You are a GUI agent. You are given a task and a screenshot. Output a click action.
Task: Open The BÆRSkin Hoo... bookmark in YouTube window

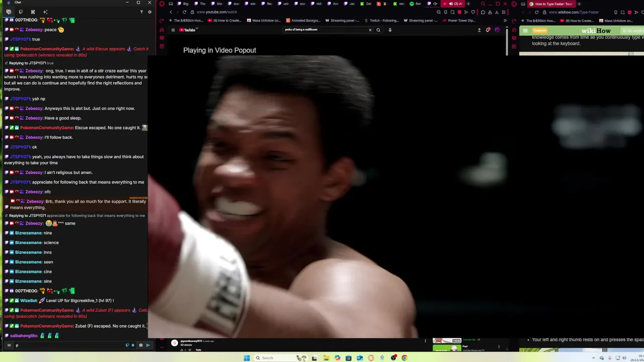tap(186, 21)
